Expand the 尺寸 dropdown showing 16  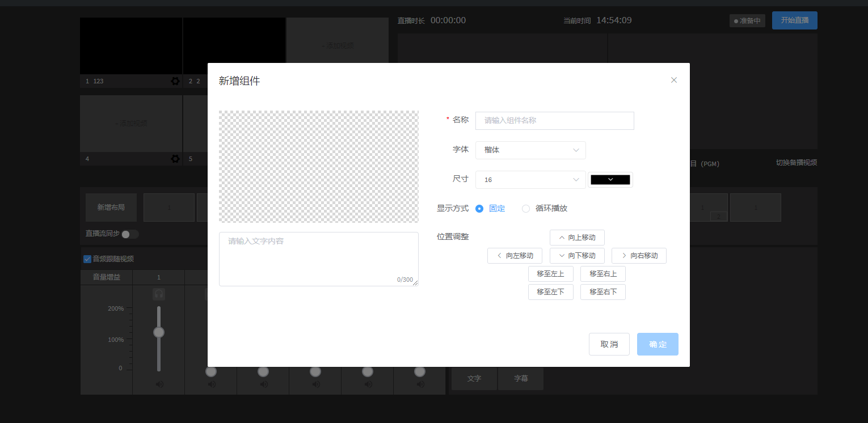coord(530,180)
